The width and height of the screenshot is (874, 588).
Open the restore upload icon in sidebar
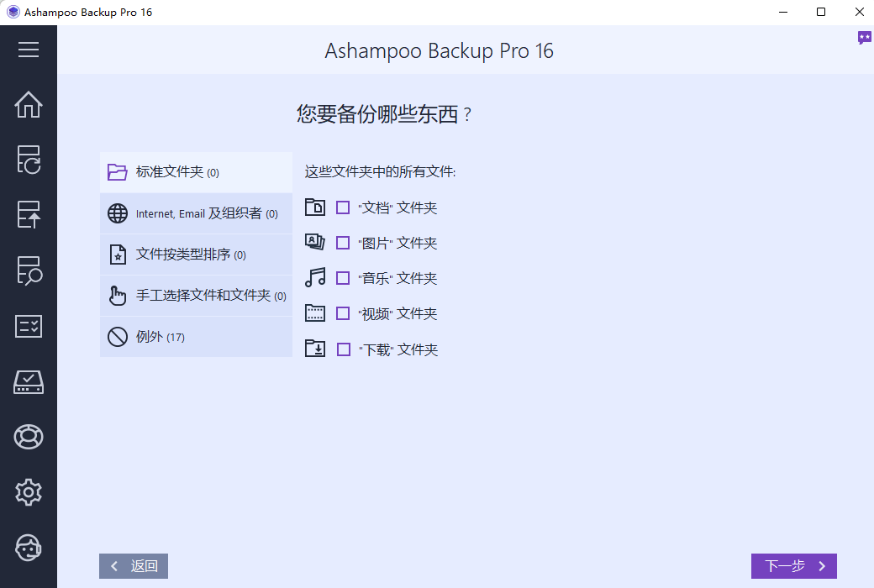point(29,214)
